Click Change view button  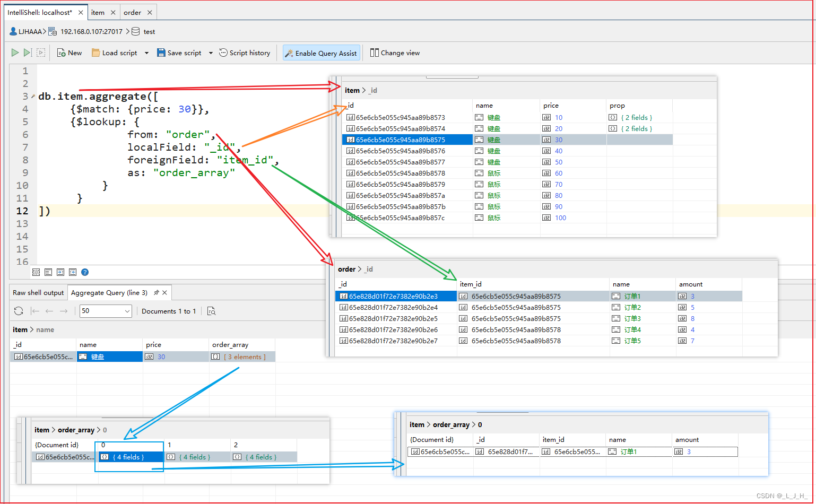[x=395, y=53]
